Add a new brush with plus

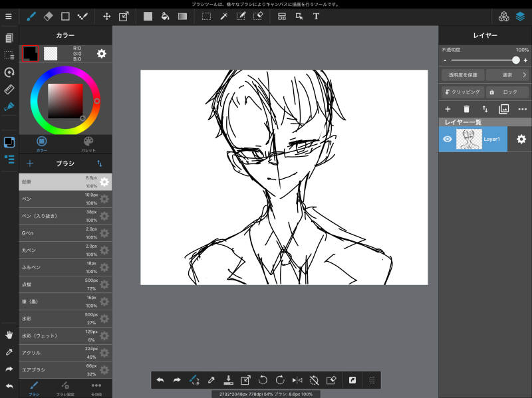[x=30, y=163]
